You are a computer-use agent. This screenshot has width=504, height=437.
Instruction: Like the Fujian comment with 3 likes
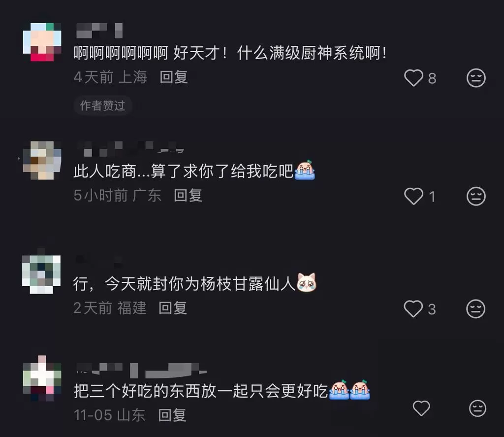point(413,308)
